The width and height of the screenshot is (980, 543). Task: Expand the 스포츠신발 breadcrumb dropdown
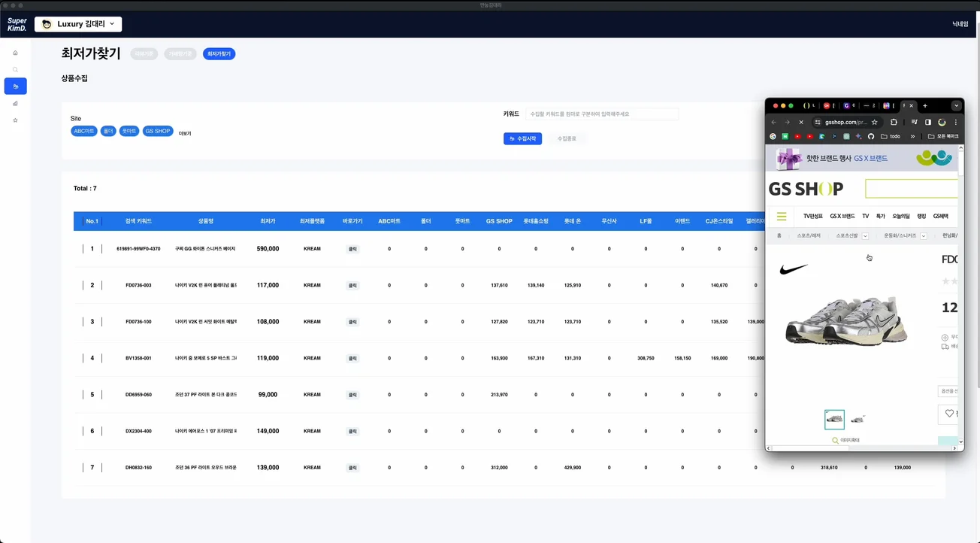(x=865, y=236)
